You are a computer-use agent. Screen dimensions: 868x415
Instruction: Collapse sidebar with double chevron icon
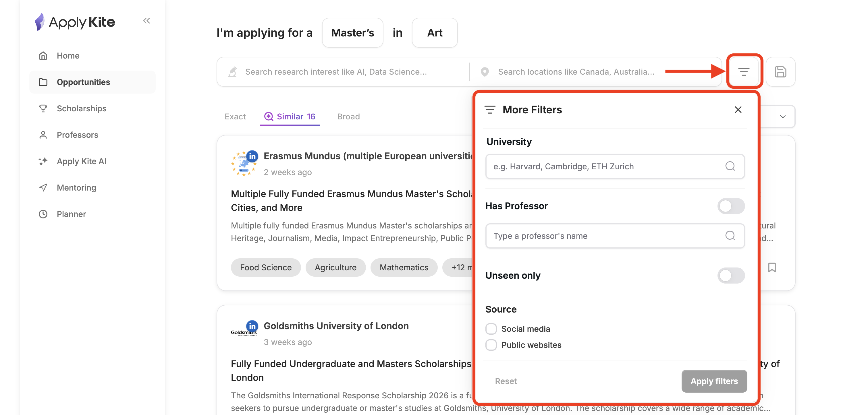click(146, 21)
